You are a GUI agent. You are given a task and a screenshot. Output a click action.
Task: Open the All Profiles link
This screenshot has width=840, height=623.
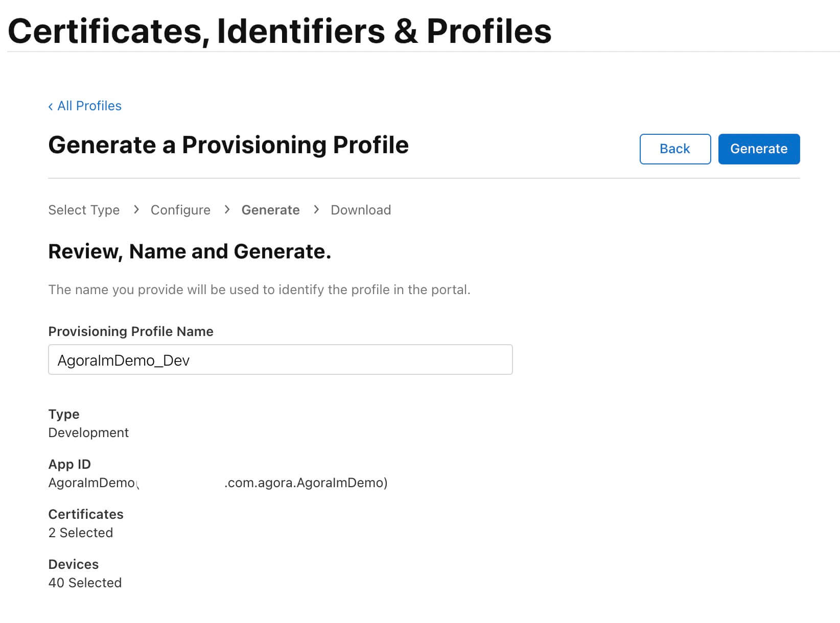[89, 106]
